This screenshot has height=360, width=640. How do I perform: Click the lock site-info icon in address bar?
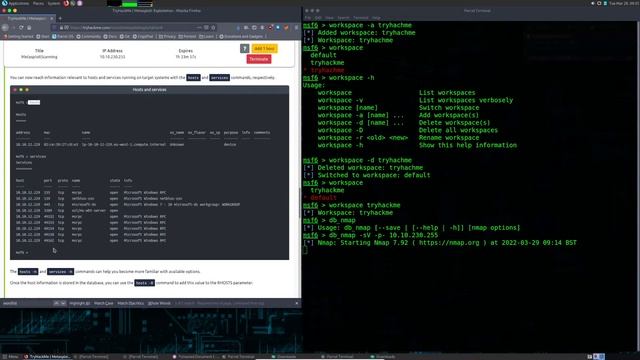(61, 28)
